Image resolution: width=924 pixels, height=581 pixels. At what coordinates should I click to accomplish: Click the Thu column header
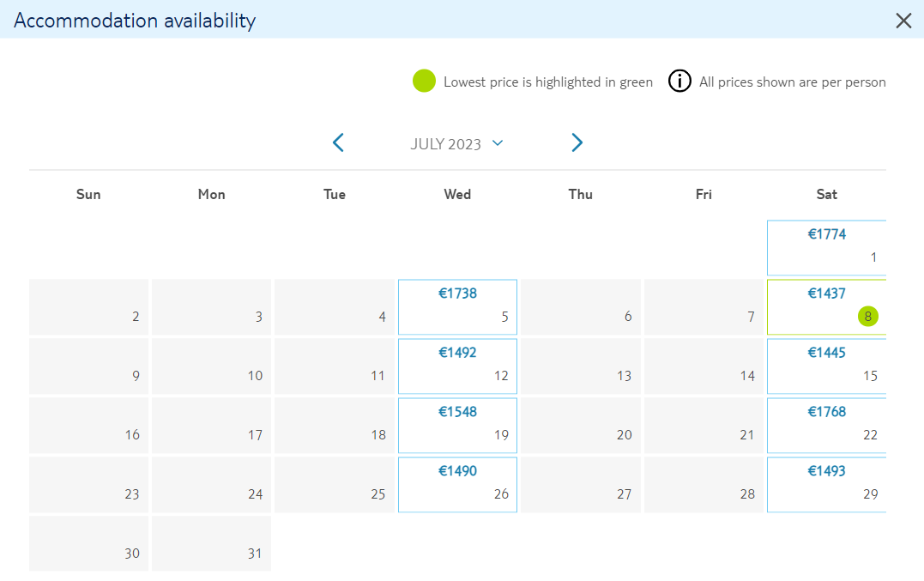pyautogui.click(x=581, y=195)
